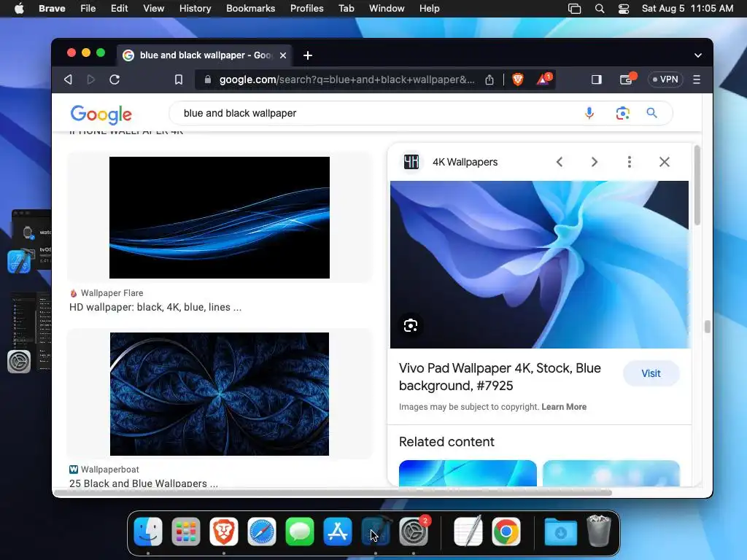Click the address bar URL
This screenshot has height=560, width=747.
[x=347, y=79]
